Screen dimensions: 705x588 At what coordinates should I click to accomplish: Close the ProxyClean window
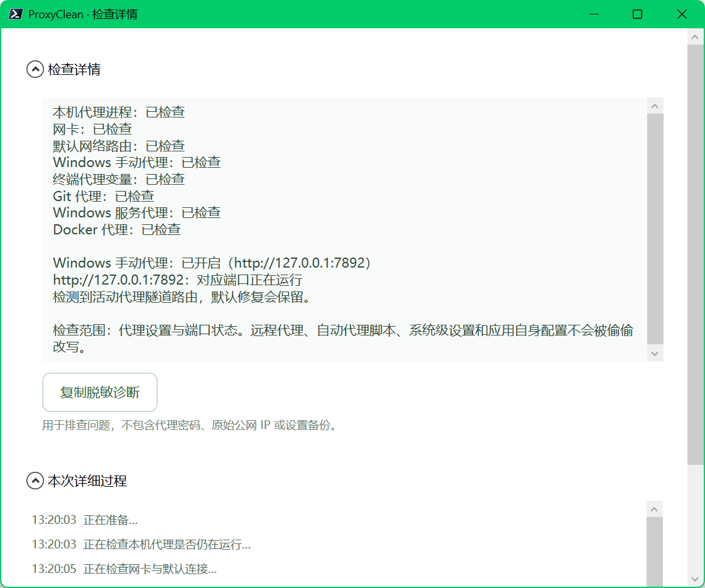click(682, 14)
